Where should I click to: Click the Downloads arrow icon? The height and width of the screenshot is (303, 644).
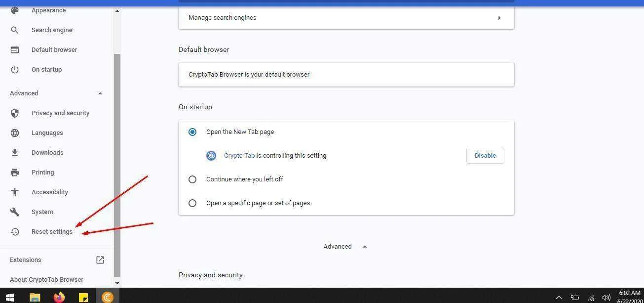coord(15,153)
